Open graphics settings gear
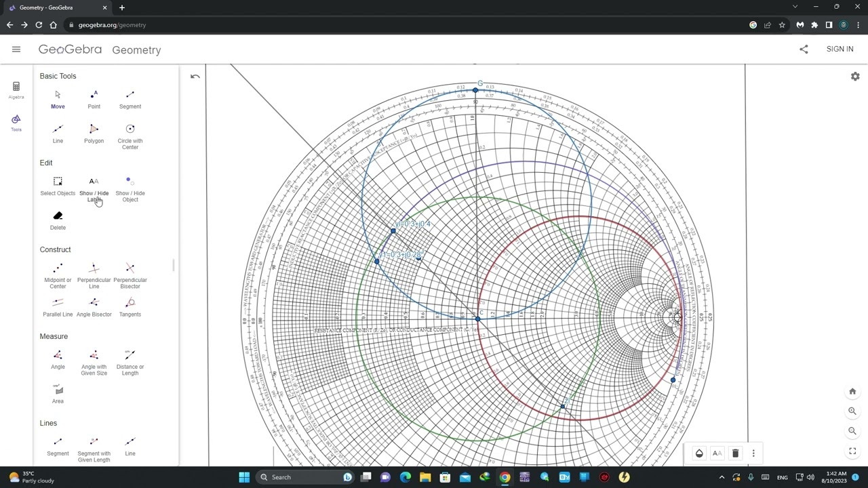Image resolution: width=868 pixels, height=488 pixels. 855,77
